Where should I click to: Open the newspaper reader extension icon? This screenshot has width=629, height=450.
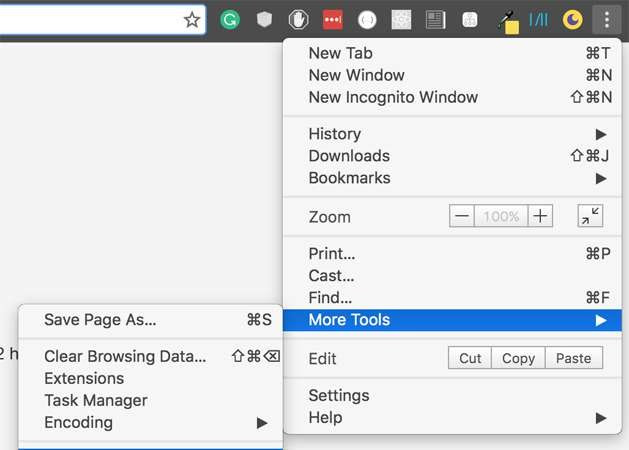(x=436, y=20)
